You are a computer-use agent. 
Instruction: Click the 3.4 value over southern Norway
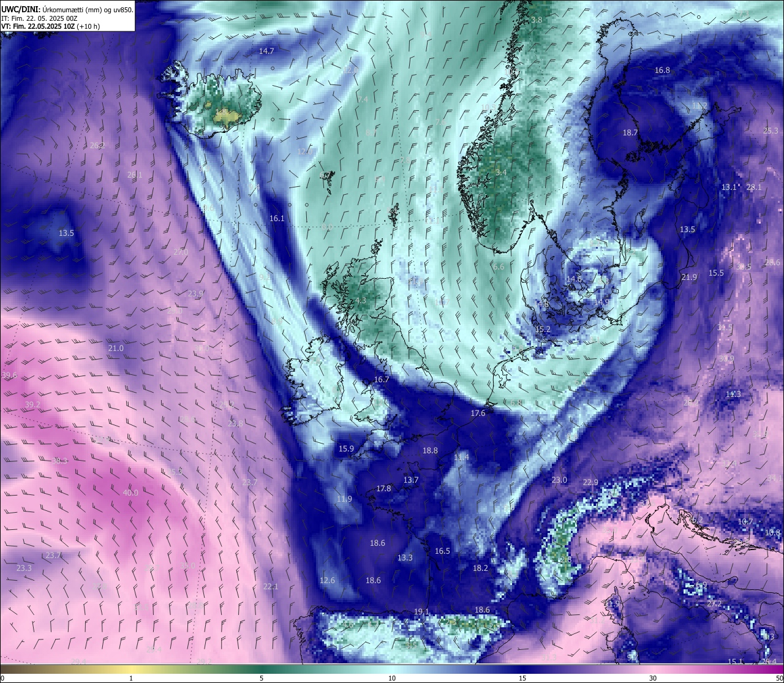point(501,173)
